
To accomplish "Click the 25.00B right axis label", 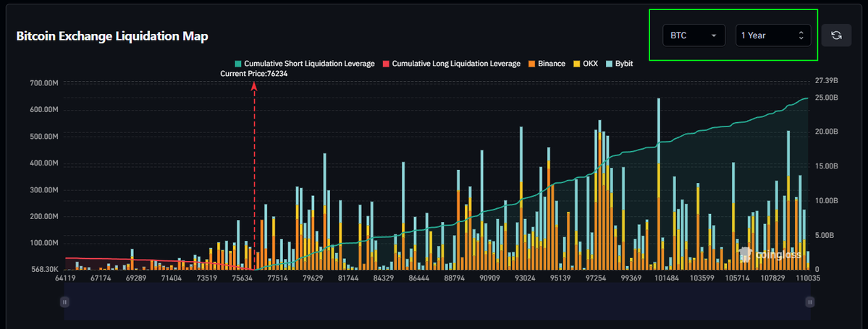I will pos(827,98).
